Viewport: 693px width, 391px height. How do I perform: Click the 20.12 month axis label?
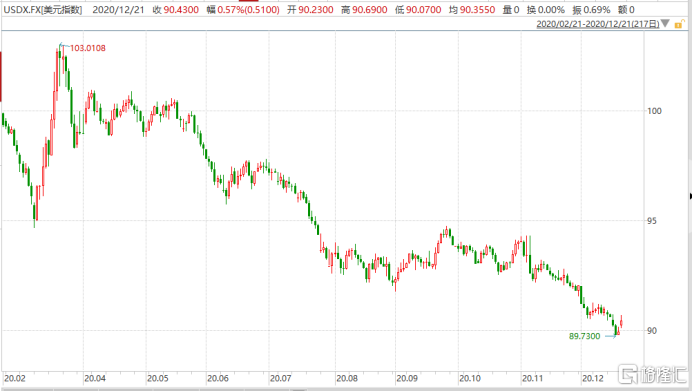point(593,379)
